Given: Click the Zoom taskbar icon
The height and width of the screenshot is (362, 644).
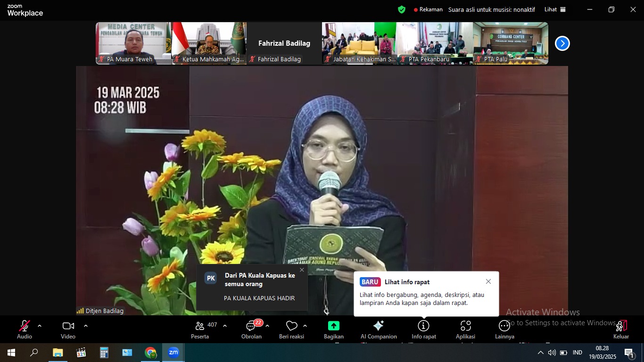Looking at the screenshot, I should pos(173,353).
